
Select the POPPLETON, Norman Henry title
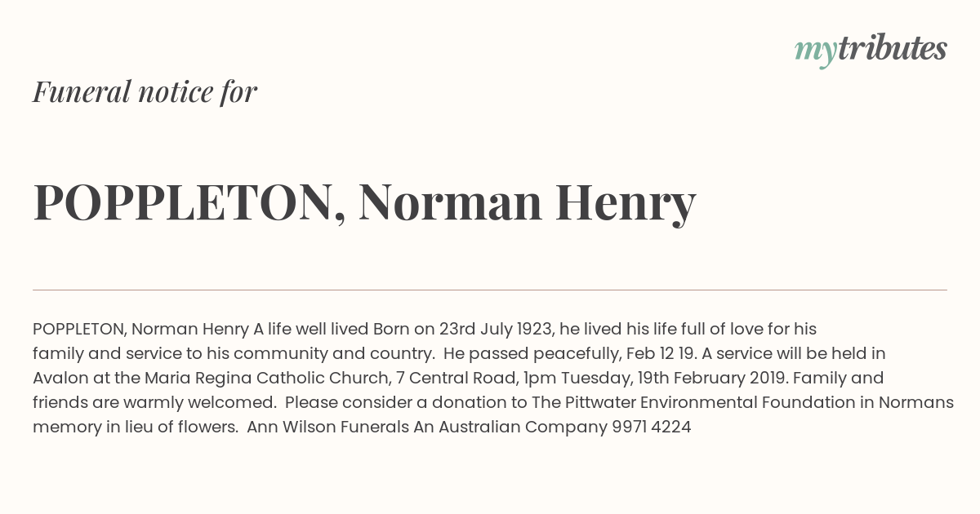364,204
